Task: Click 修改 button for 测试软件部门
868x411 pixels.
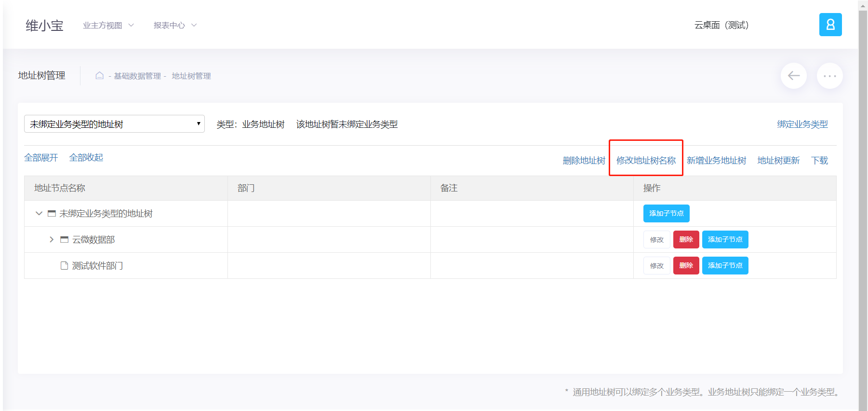Action: pyautogui.click(x=656, y=265)
